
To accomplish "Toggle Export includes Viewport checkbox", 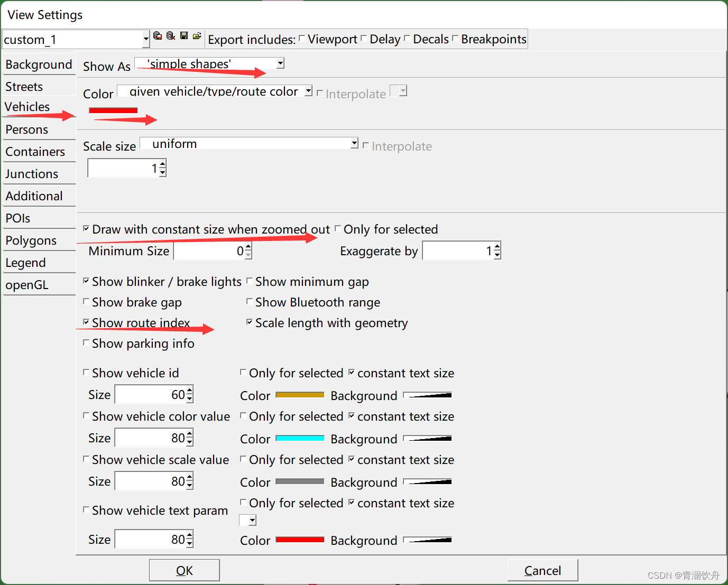I will (x=302, y=38).
